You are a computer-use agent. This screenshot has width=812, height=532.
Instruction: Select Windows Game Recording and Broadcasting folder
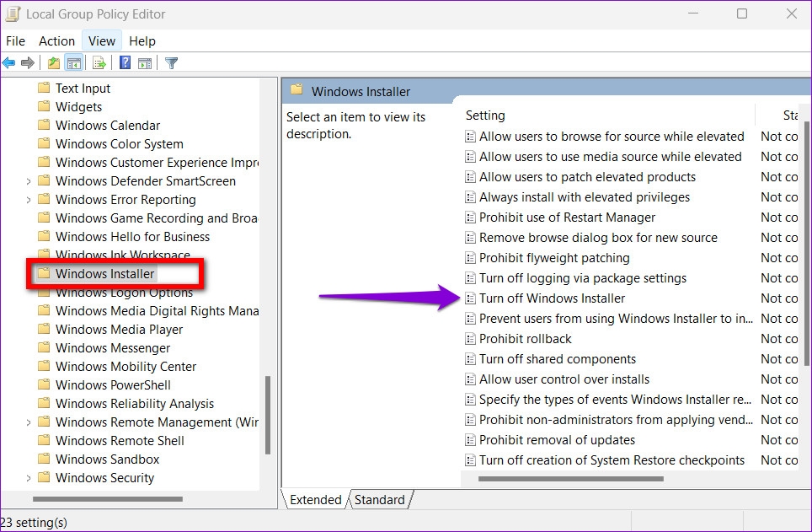click(157, 218)
